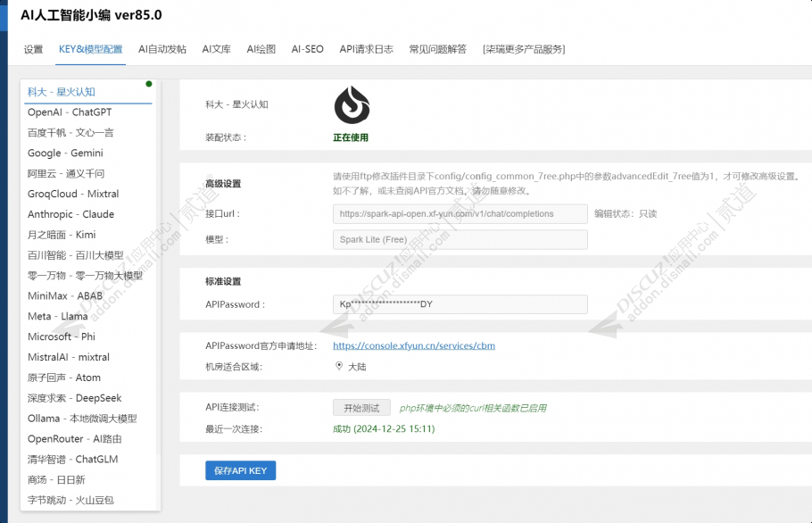Click the green status dot in sidebar
812x523 pixels.
[x=149, y=84]
